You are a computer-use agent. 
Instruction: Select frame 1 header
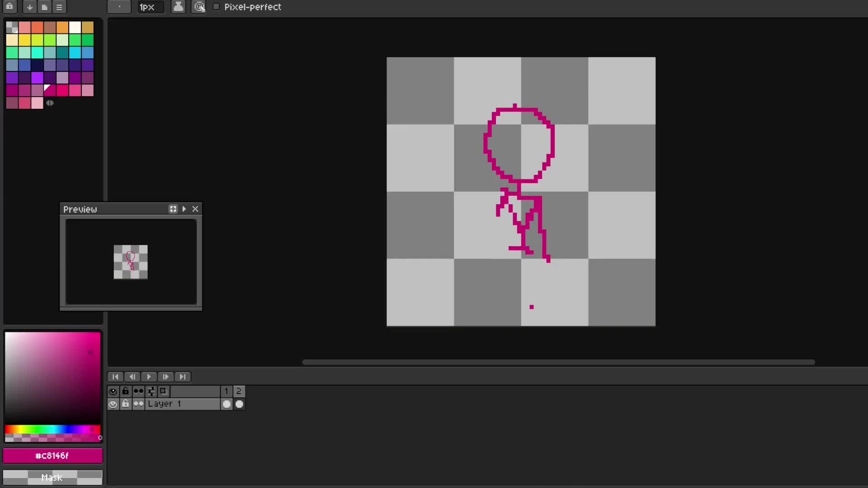coord(226,391)
